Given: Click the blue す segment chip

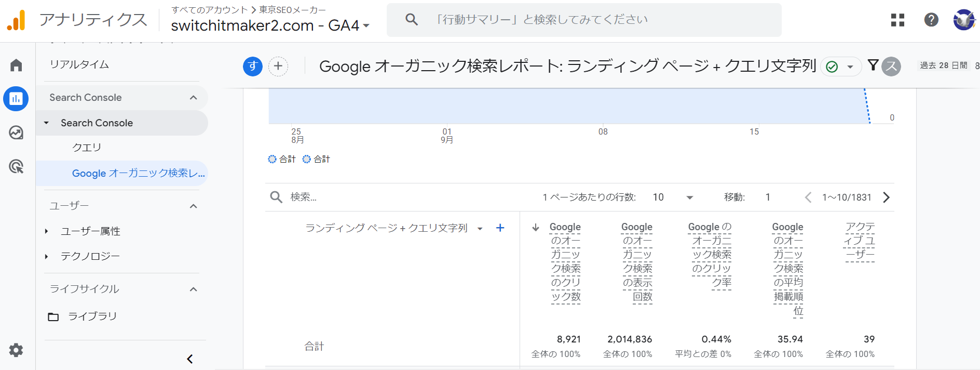Looking at the screenshot, I should point(253,66).
